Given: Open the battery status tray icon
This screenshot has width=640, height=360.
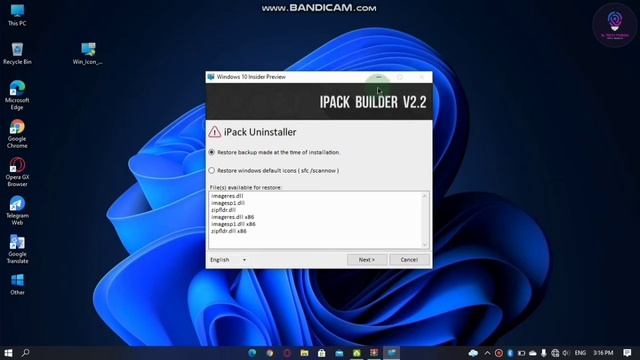Looking at the screenshot, I should tap(521, 353).
